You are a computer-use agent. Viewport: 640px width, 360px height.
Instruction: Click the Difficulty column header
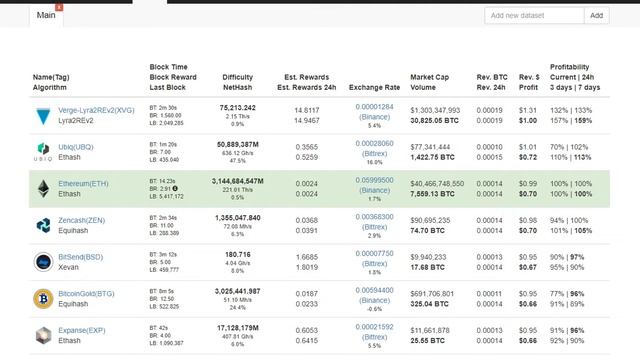238,77
